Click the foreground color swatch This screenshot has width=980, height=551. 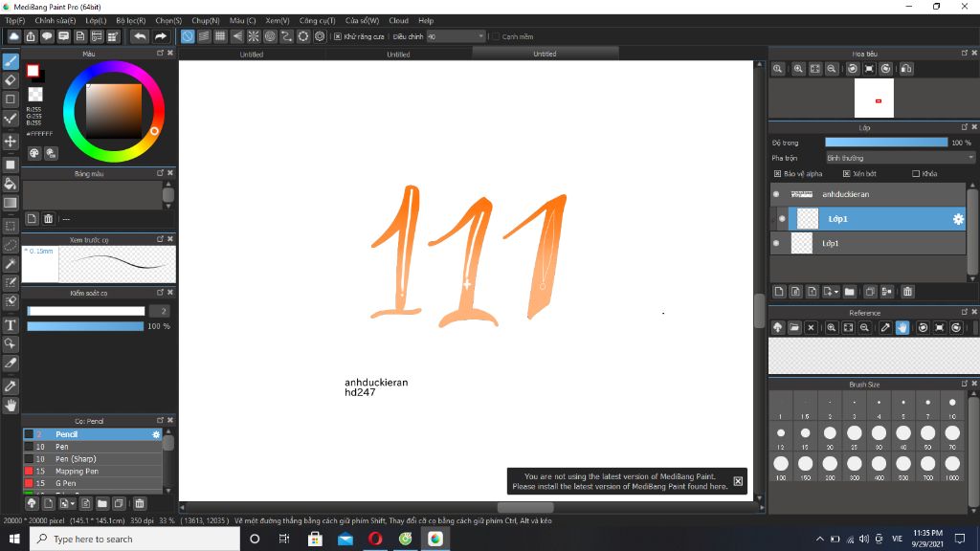pos(33,71)
